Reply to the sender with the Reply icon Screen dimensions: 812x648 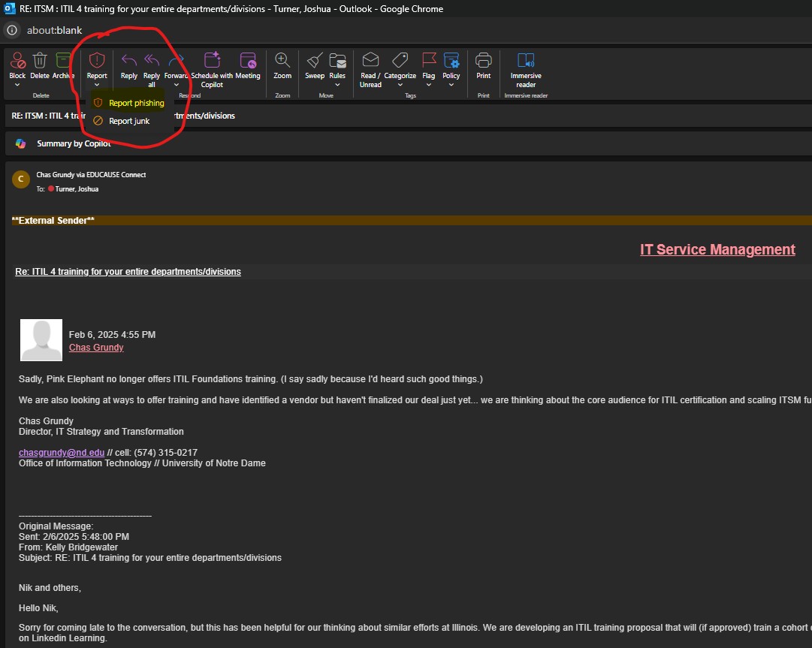point(129,61)
